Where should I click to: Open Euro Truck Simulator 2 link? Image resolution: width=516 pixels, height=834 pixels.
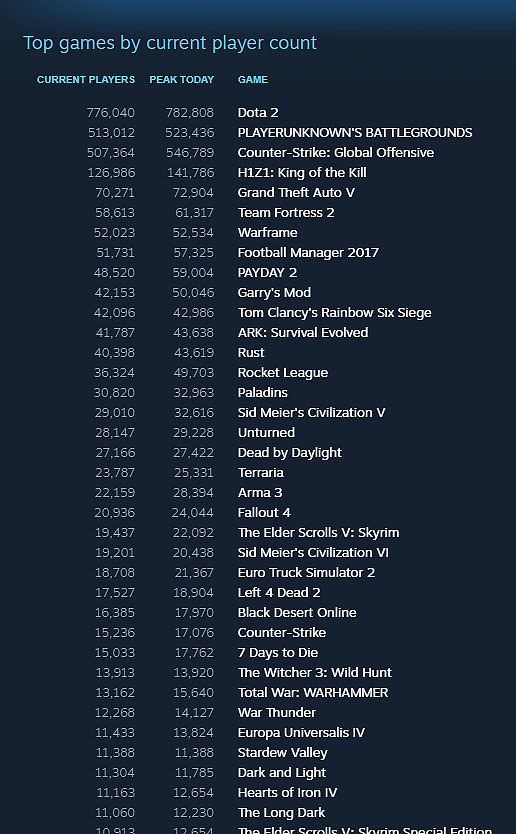coord(306,573)
